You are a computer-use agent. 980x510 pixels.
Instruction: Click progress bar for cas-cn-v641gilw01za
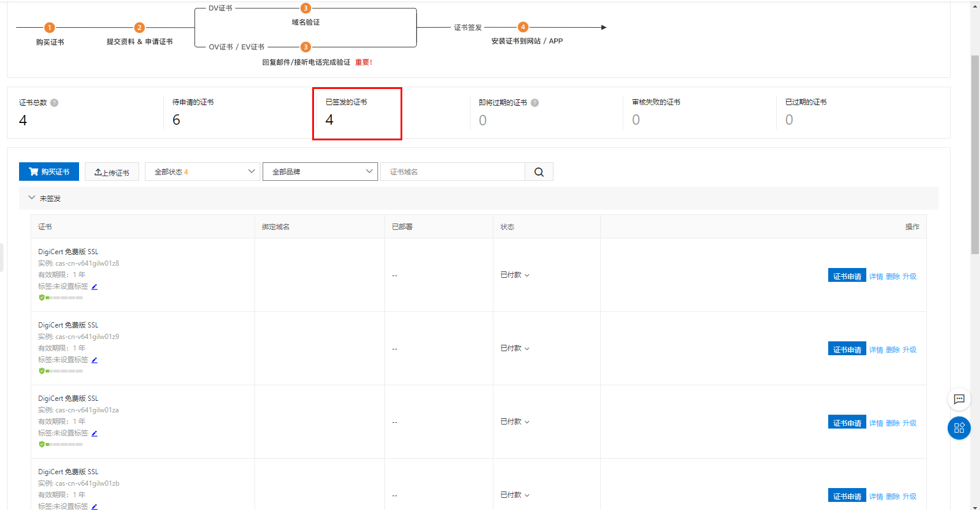64,444
